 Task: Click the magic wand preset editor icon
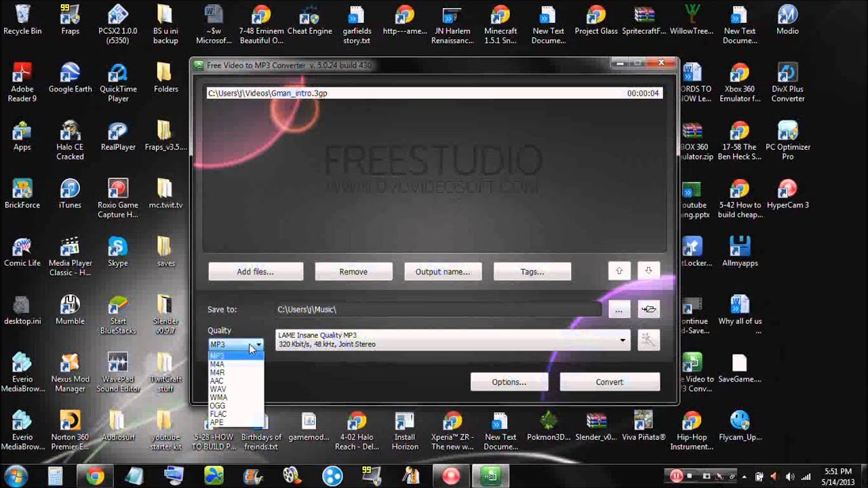649,340
